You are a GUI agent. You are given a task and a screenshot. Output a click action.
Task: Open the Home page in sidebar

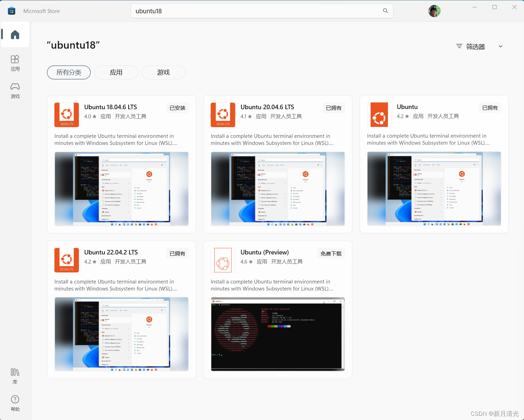coord(15,35)
